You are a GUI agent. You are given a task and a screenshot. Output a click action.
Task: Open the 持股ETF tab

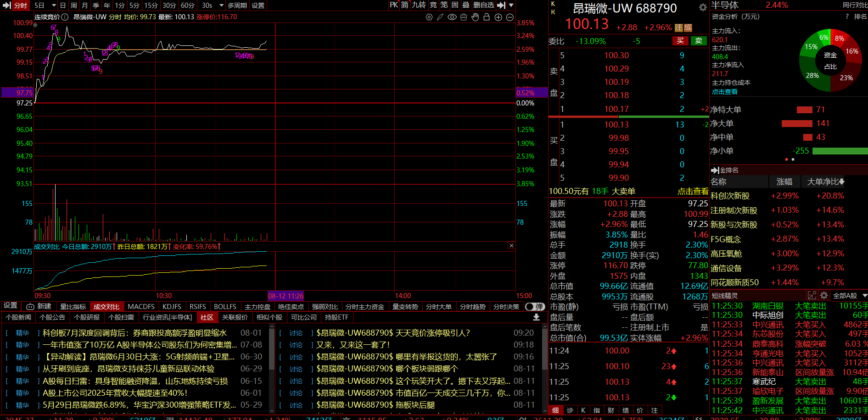tap(336, 317)
